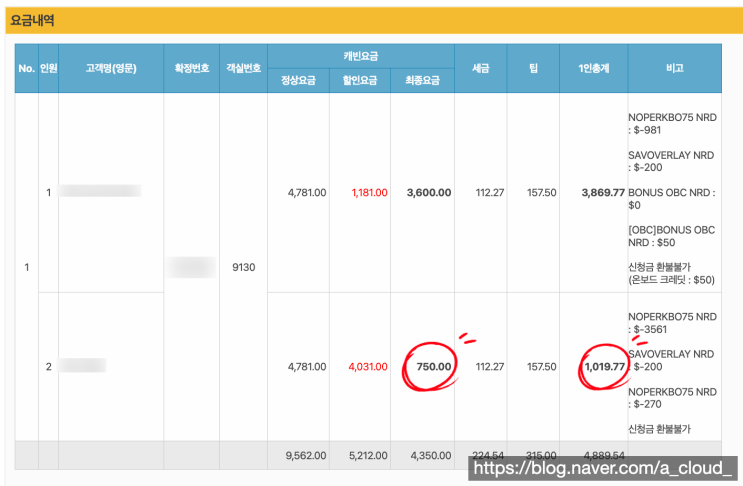
Task: Click the 인원 column header
Action: pos(48,68)
